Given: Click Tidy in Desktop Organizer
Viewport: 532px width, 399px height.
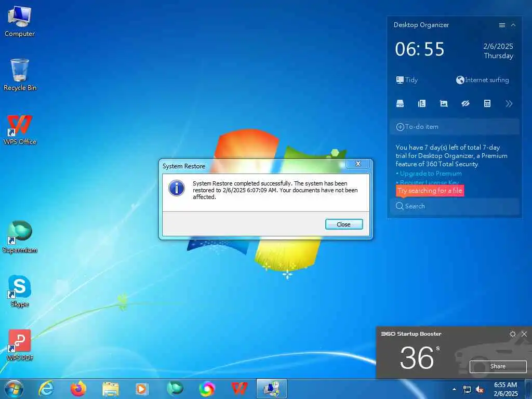Looking at the screenshot, I should click(x=407, y=80).
